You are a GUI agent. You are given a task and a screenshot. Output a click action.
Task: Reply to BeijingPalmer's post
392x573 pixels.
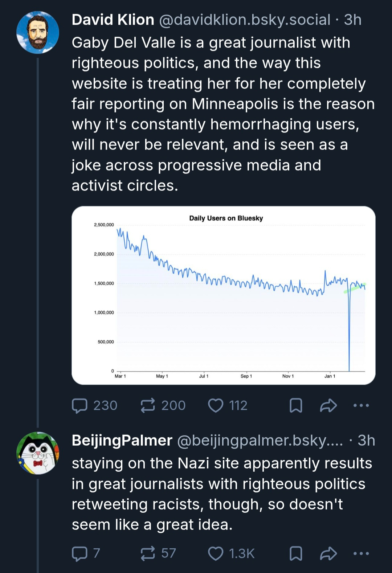click(80, 553)
